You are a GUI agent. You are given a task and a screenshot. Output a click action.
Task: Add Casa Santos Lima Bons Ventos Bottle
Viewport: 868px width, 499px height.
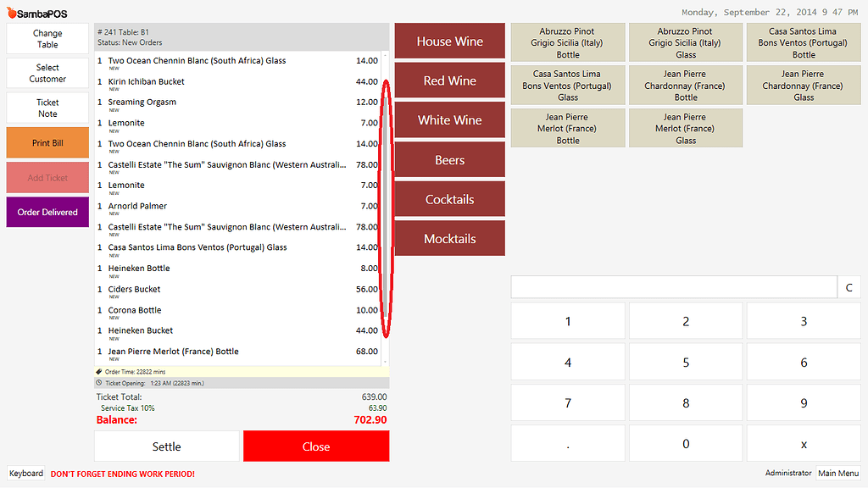pos(803,42)
